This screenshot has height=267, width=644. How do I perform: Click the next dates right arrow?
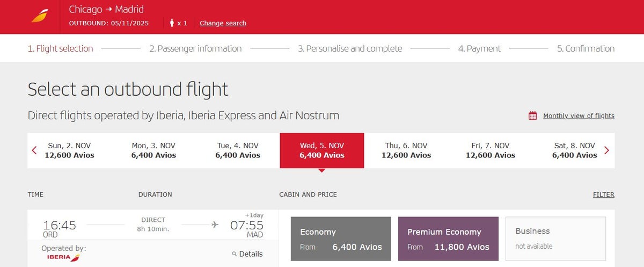coord(607,150)
